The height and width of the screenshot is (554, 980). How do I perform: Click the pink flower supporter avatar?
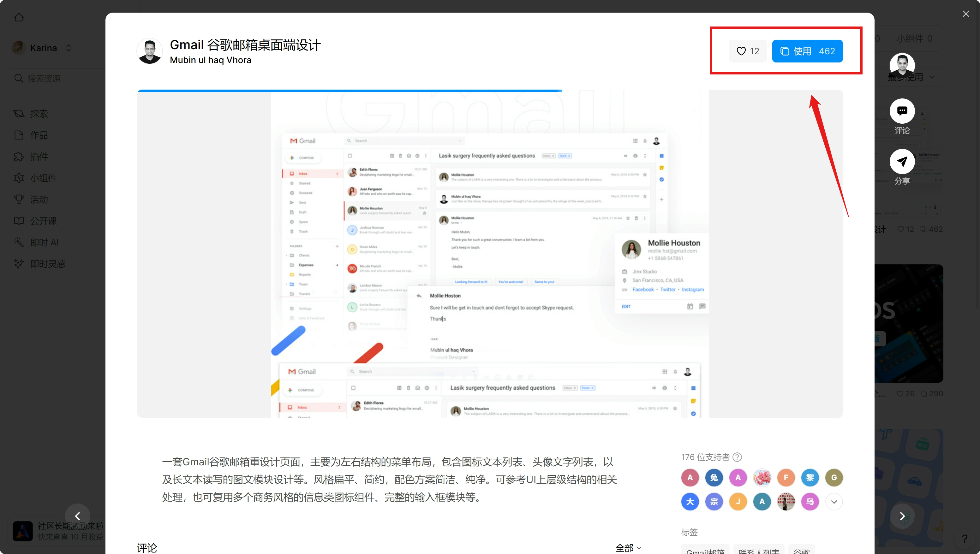point(762,478)
